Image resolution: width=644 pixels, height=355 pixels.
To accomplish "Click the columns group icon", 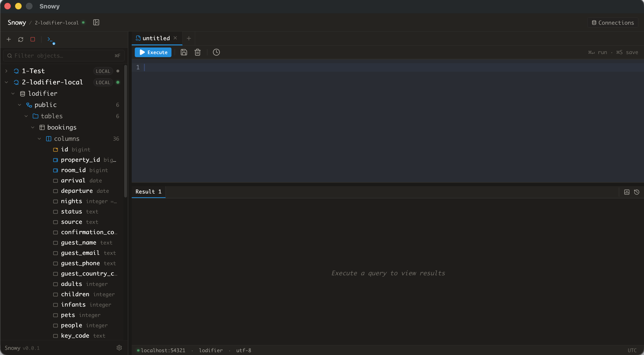I will point(48,139).
